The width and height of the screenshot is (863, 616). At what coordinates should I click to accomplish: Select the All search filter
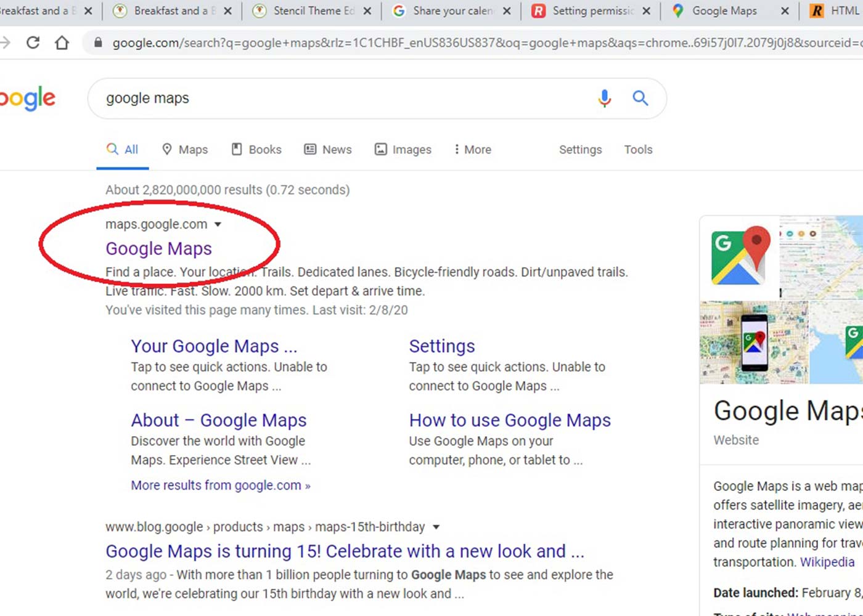[x=122, y=150]
